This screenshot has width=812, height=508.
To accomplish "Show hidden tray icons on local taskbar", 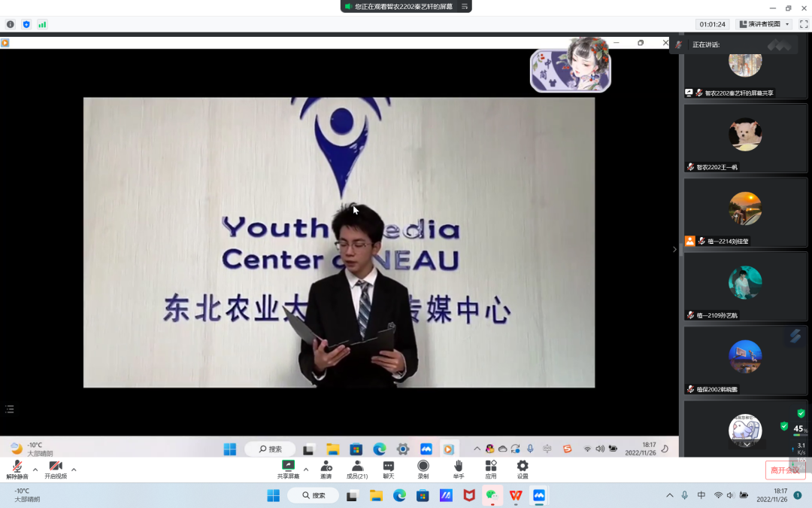I will (670, 495).
